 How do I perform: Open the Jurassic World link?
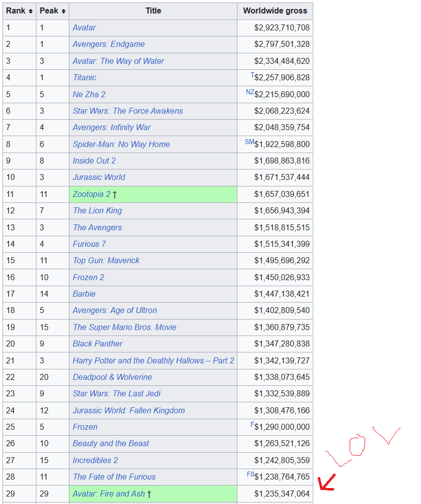coord(99,177)
